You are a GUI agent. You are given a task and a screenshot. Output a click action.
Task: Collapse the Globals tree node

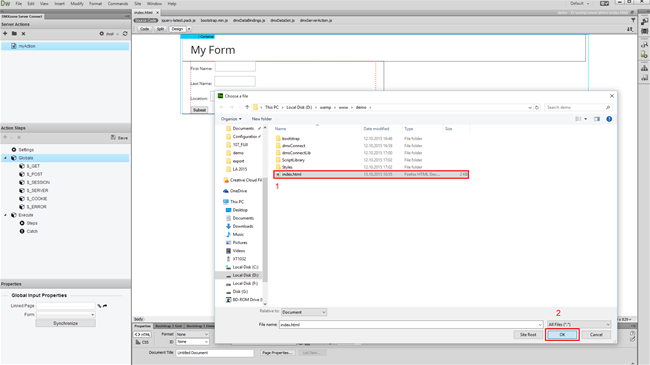click(5, 158)
